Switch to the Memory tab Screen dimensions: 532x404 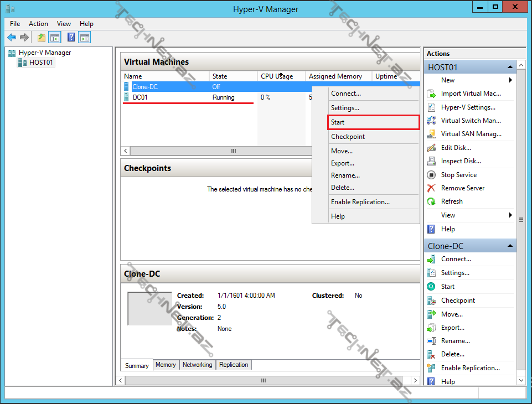click(166, 365)
